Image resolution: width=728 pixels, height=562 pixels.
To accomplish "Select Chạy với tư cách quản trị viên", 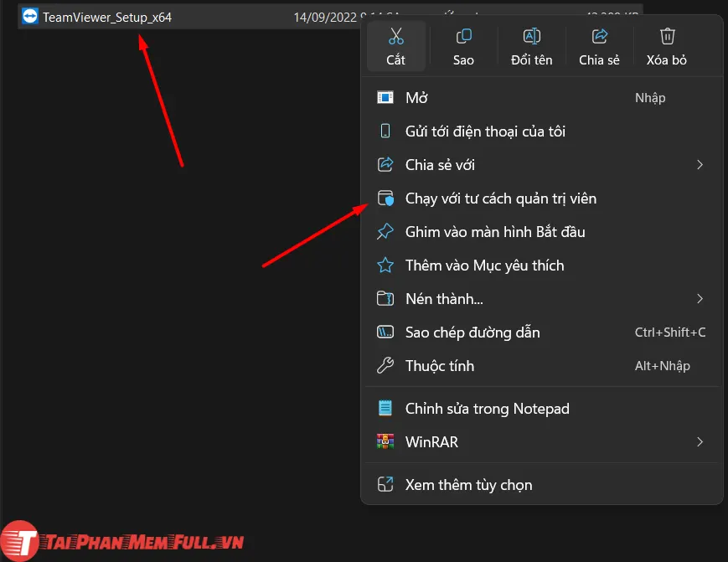I will pyautogui.click(x=500, y=199).
